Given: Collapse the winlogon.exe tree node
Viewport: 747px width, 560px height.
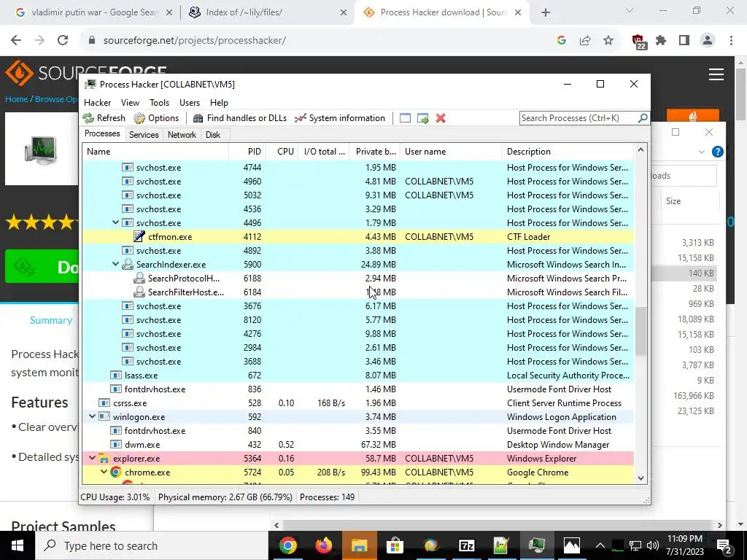Looking at the screenshot, I should tap(92, 416).
